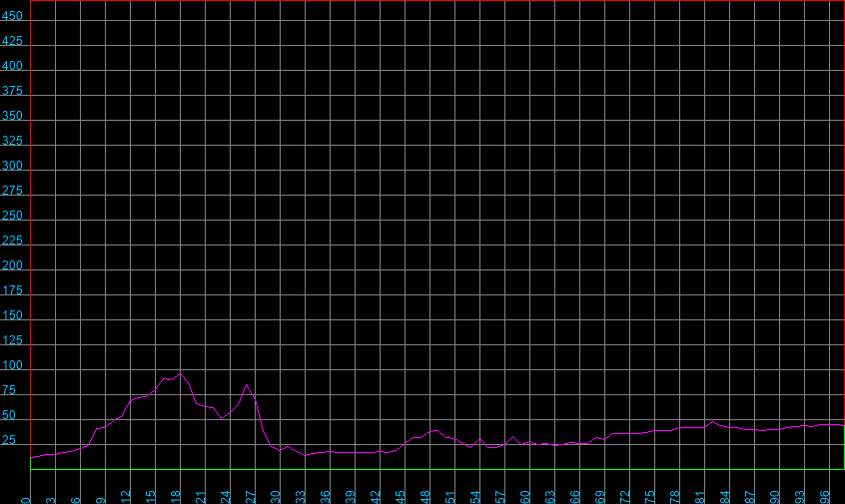Click the 175 vertical axis value
This screenshot has height=504, width=845.
coord(12,290)
